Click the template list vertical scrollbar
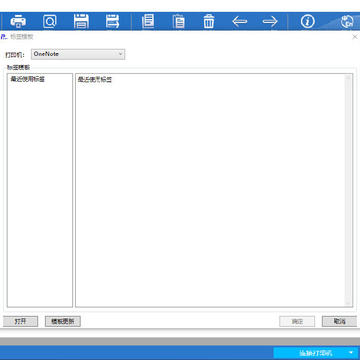 pos(349,190)
